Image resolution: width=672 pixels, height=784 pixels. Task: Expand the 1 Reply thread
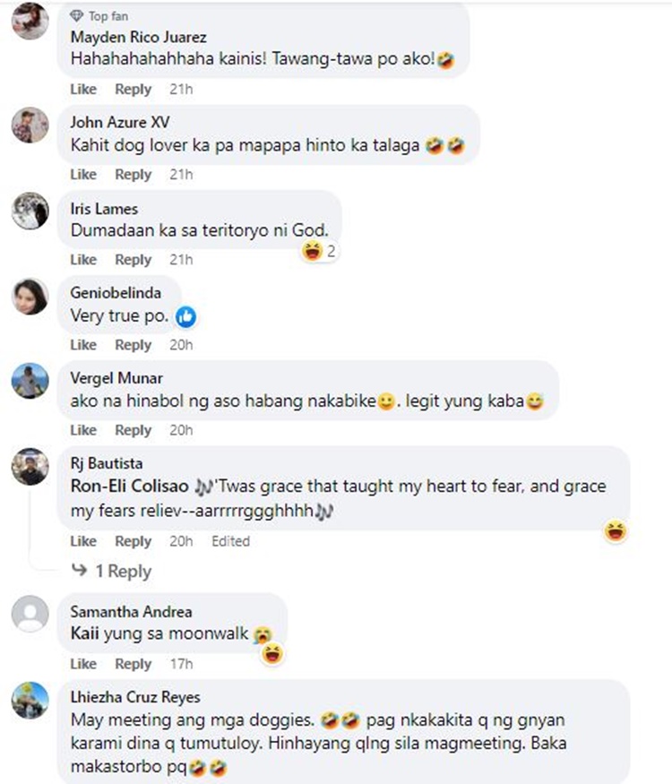pos(123,571)
